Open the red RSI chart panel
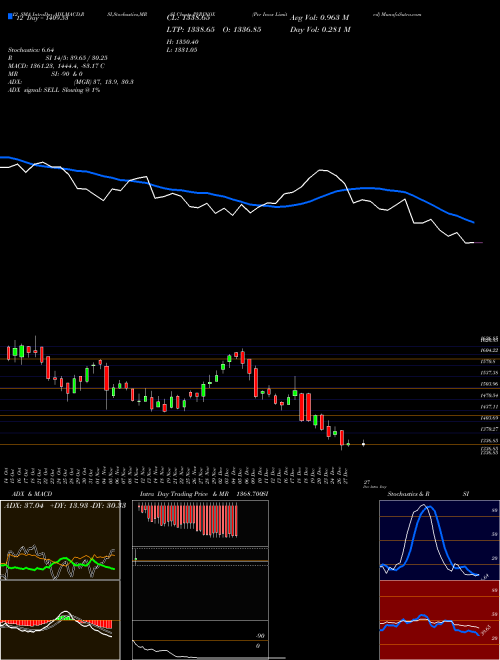 439,620
